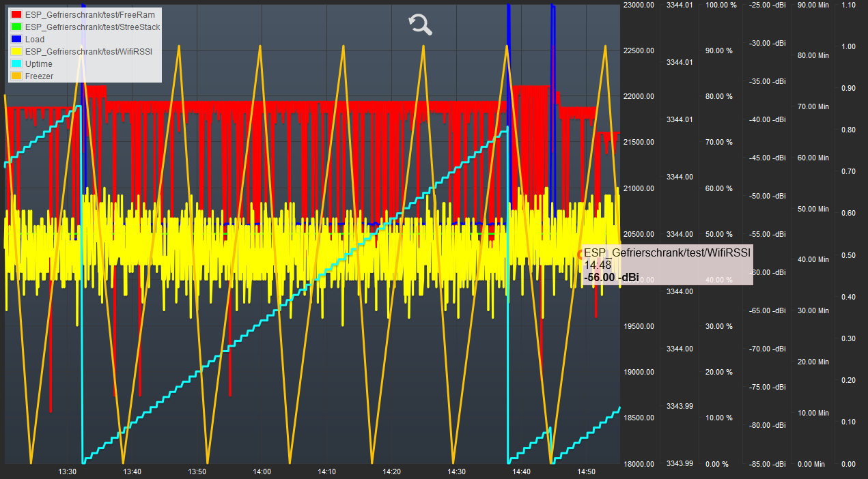Click the 22500.00 axis value
This screenshot has height=479, width=868.
point(639,50)
